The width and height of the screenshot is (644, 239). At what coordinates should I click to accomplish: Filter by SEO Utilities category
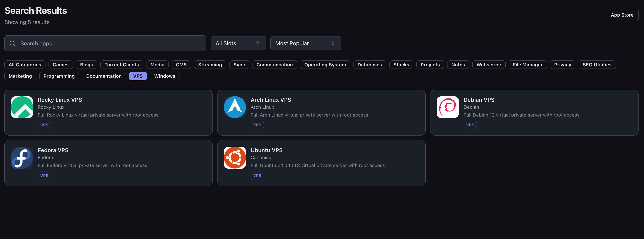[x=597, y=65]
